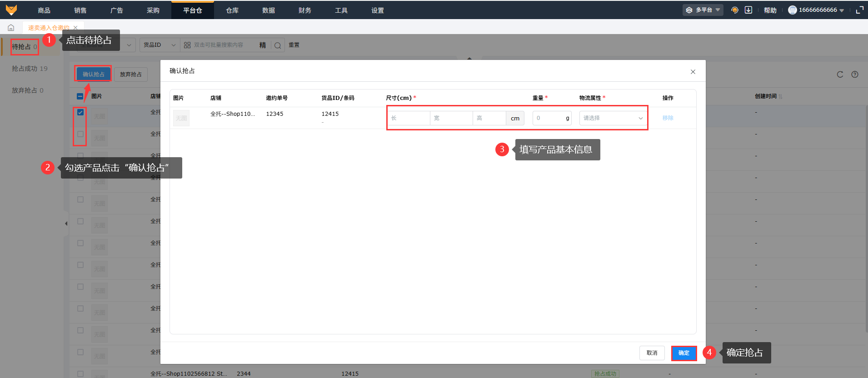Screen dimensions: 868x378
Task: Click the 全托--Shop110... shop name in the dialog
Action: click(233, 114)
